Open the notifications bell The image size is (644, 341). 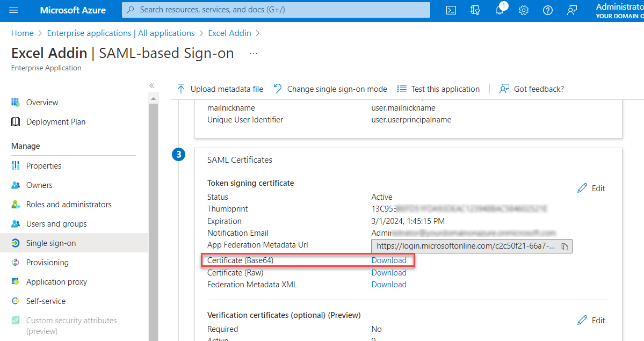[x=500, y=10]
